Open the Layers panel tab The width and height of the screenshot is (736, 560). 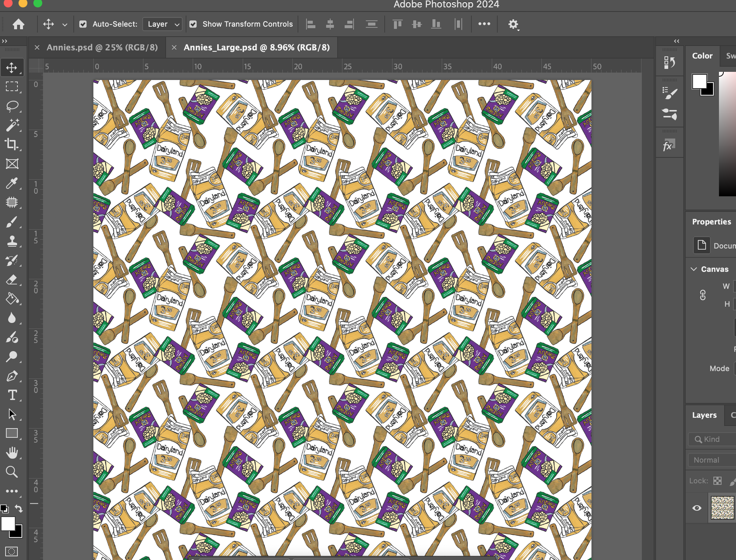704,415
